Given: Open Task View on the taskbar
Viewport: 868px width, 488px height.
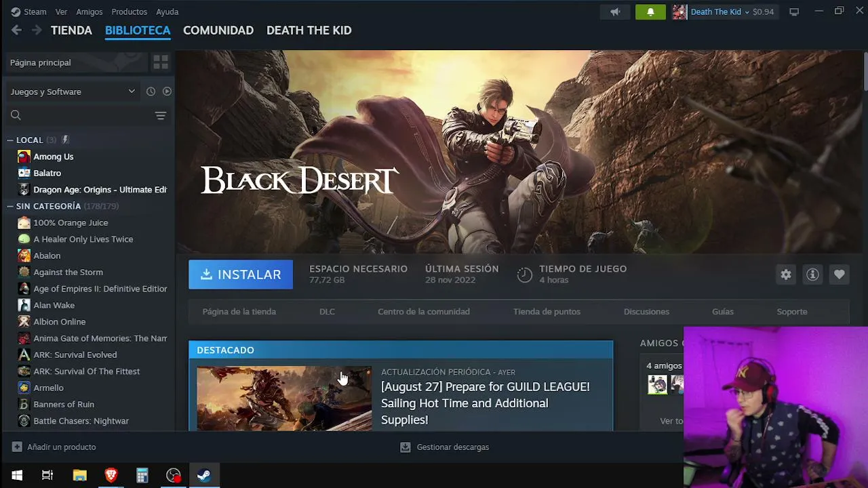Looking at the screenshot, I should [x=47, y=476].
